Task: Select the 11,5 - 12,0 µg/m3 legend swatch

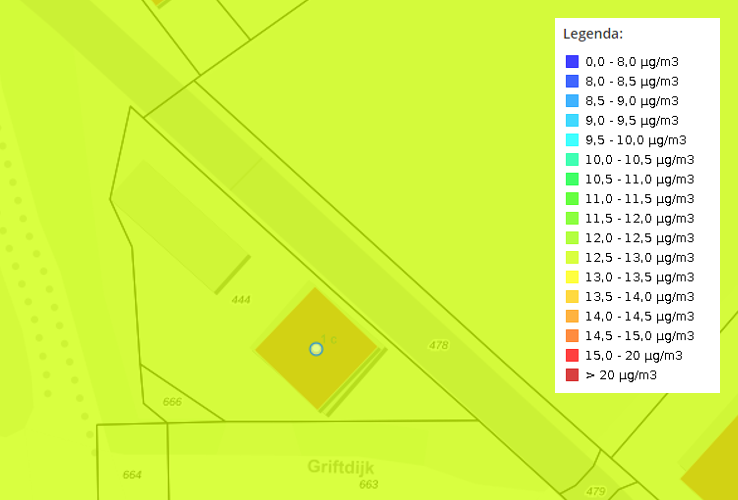Action: (x=572, y=218)
